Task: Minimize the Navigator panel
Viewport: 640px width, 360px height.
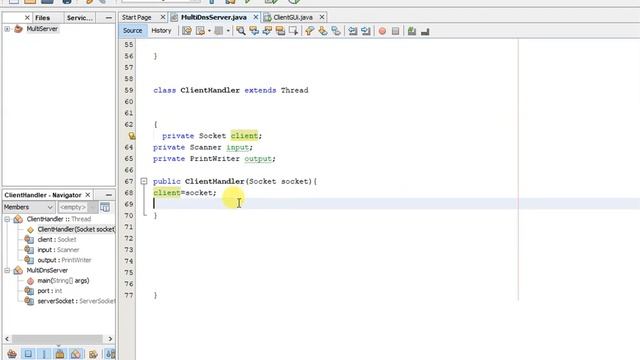Action: coord(109,195)
